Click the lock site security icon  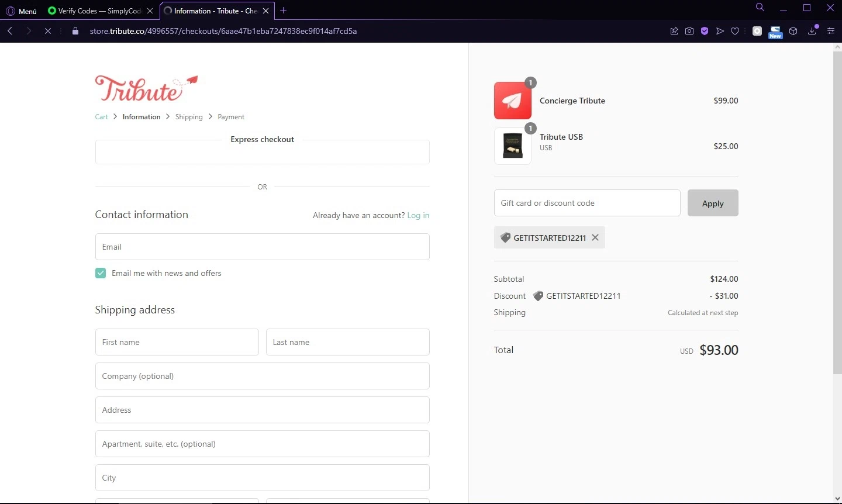point(75,31)
